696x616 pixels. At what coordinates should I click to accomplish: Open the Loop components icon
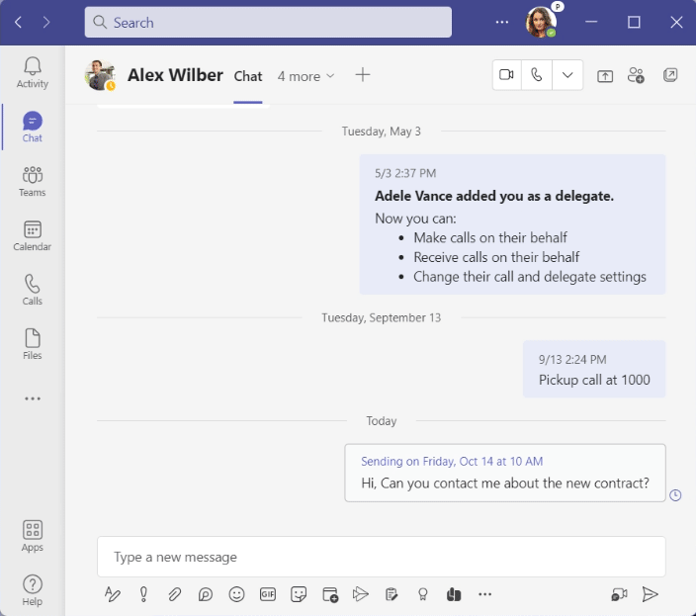click(206, 594)
